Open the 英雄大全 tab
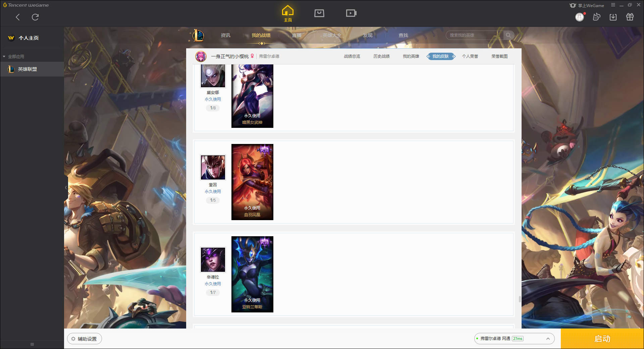Screen dimensions: 644x349 pyautogui.click(x=332, y=35)
